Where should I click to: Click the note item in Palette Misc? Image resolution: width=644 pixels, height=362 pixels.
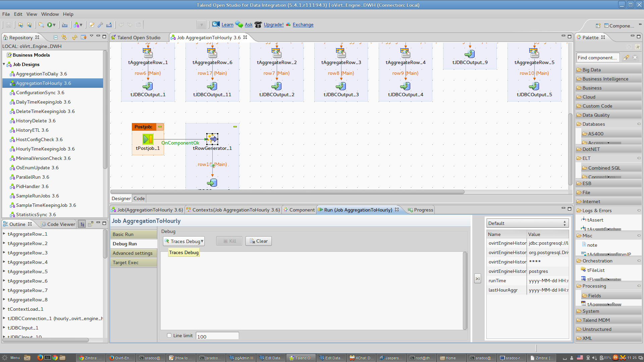click(592, 245)
